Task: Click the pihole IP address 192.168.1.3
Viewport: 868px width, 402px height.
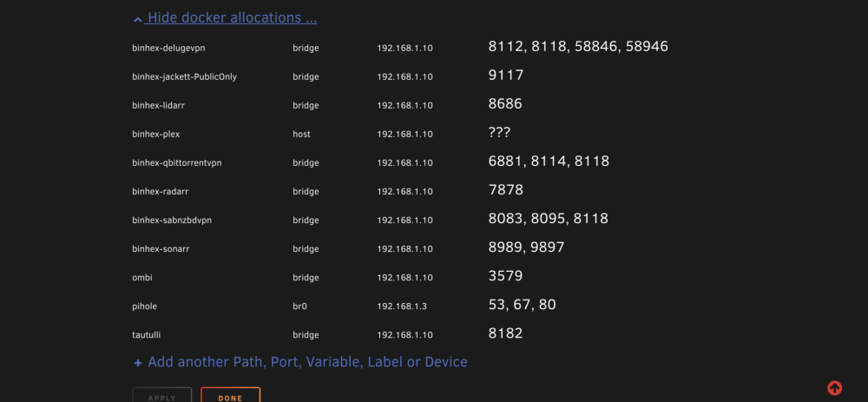Action: pos(402,306)
